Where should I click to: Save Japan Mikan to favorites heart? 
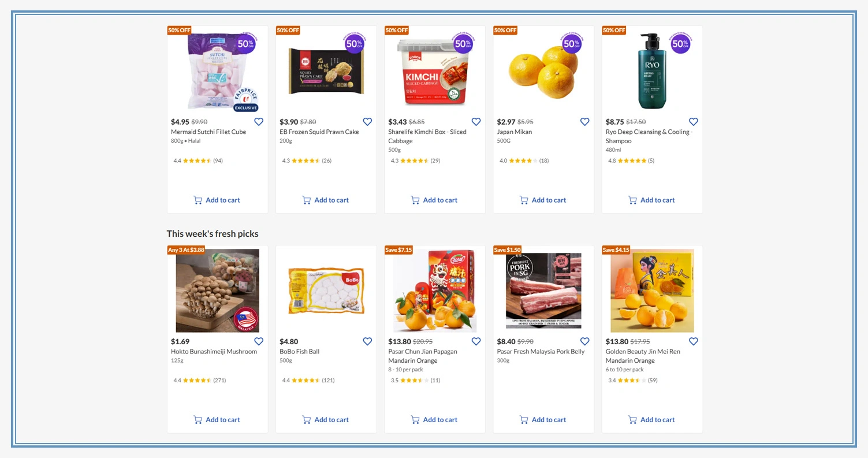(x=584, y=122)
